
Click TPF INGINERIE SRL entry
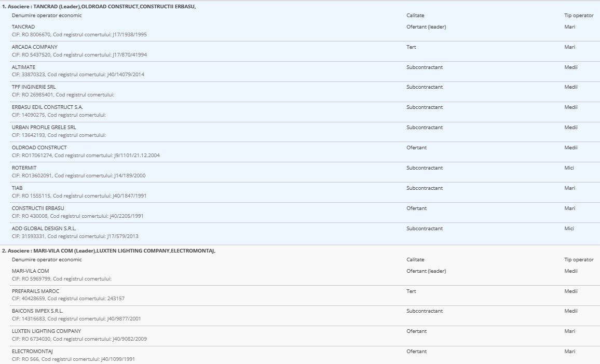click(34, 87)
